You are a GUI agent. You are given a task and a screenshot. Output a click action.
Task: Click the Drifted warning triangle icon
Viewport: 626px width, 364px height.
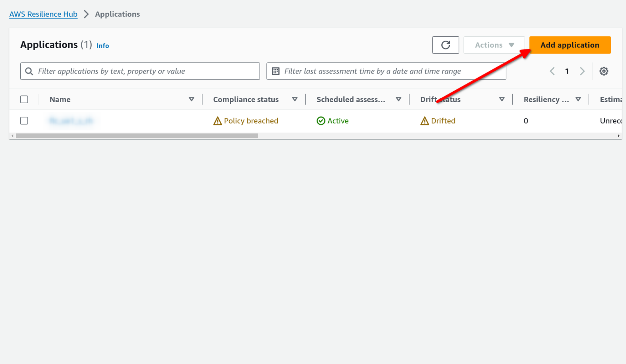click(424, 121)
